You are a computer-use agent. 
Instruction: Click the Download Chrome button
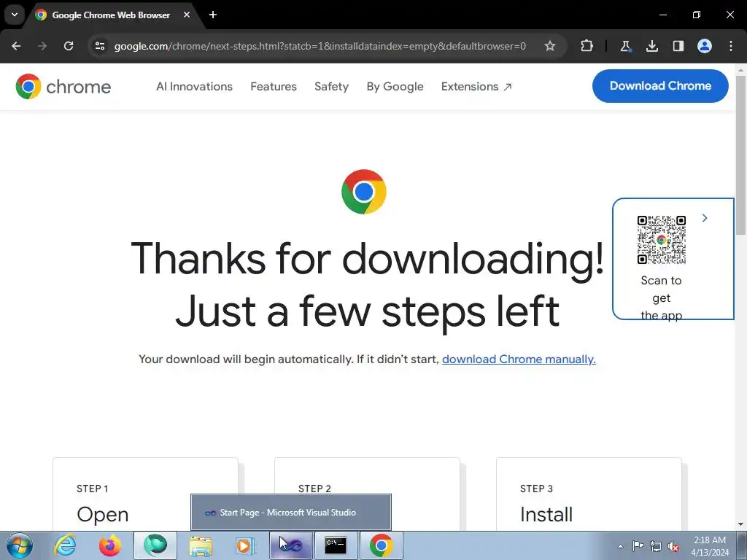pyautogui.click(x=660, y=86)
